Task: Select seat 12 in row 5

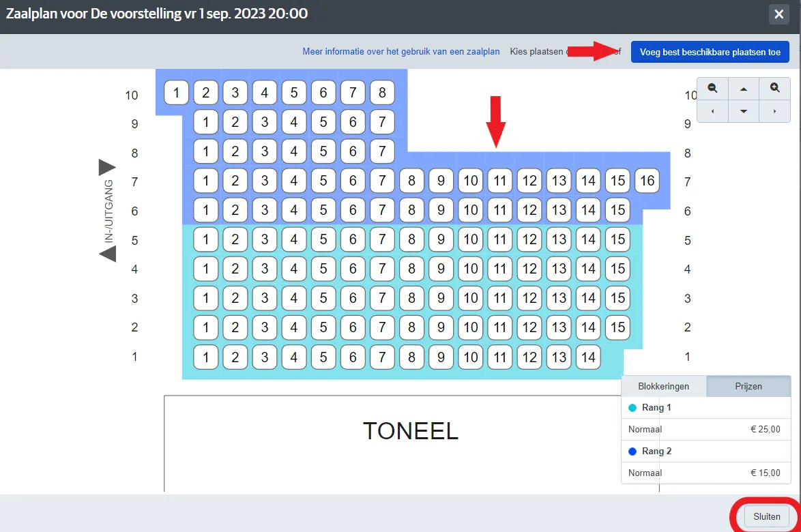Action: click(x=529, y=239)
